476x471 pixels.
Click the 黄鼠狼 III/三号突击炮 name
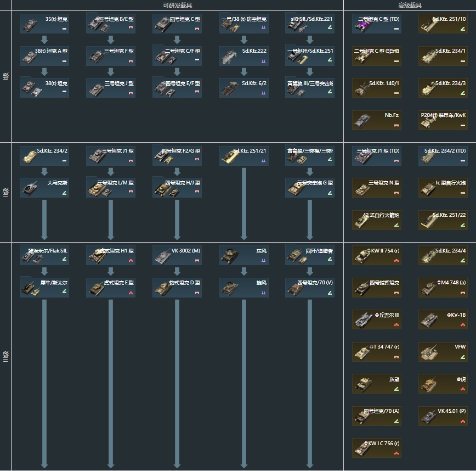(310, 83)
